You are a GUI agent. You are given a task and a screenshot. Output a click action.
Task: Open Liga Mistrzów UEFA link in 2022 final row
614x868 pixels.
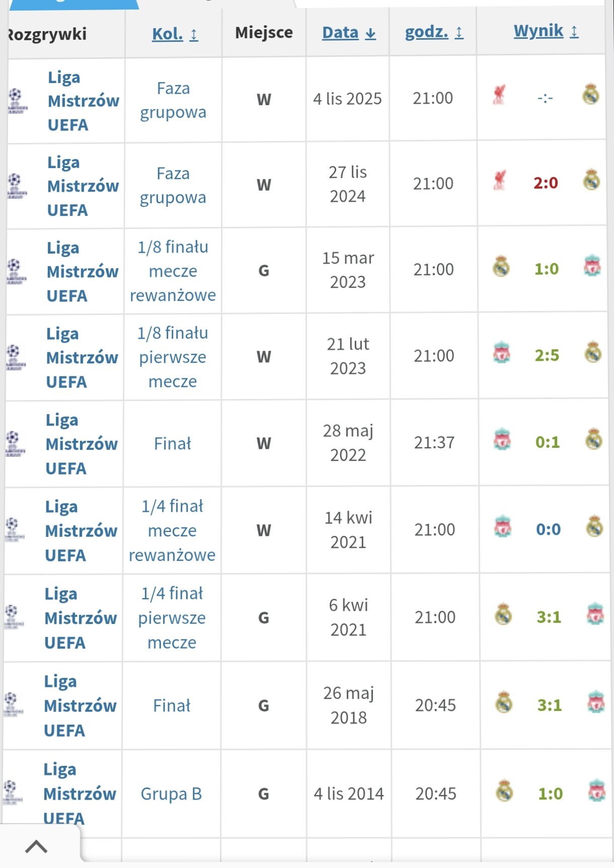pyautogui.click(x=82, y=444)
